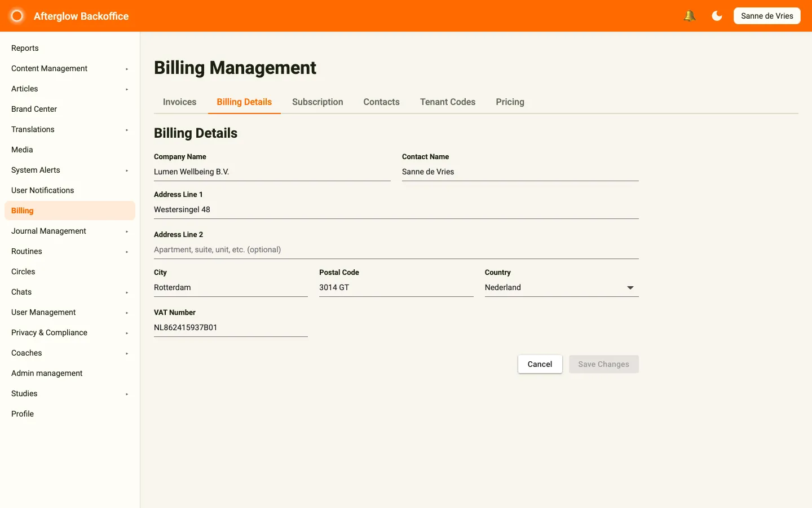Viewport: 812px width, 508px height.
Task: Expand the Privacy & Compliance submenu arrow
Action: [x=127, y=333]
